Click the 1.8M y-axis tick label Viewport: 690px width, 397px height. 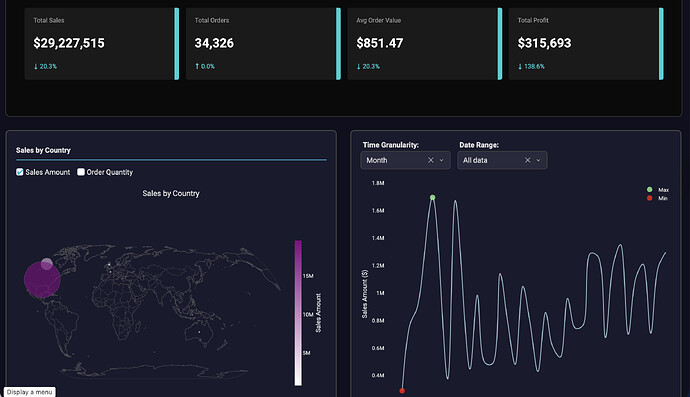[x=378, y=183]
